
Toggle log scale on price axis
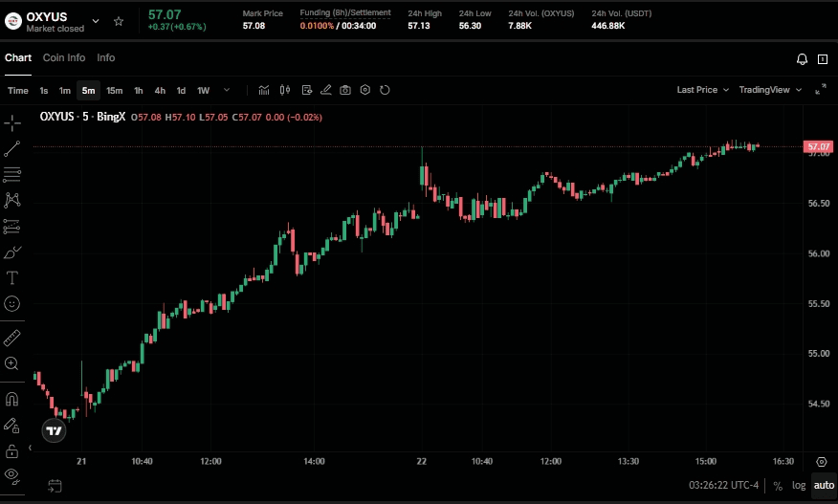(x=799, y=485)
